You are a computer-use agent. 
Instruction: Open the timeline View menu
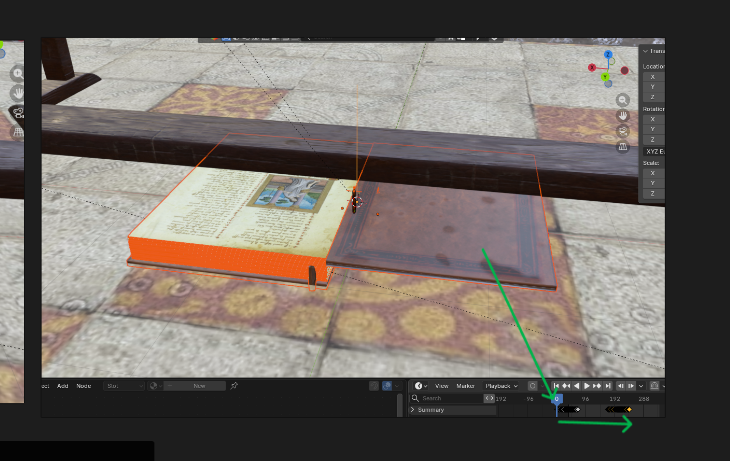coord(441,386)
